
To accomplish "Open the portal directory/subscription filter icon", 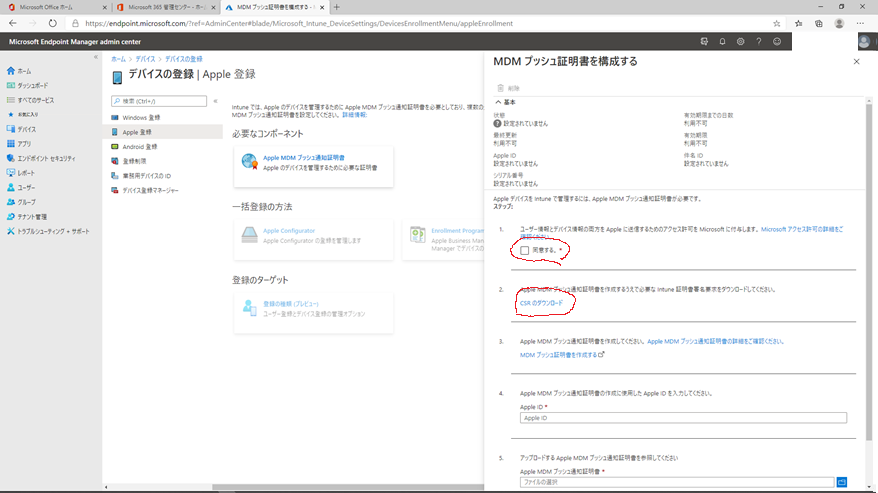I will point(704,41).
